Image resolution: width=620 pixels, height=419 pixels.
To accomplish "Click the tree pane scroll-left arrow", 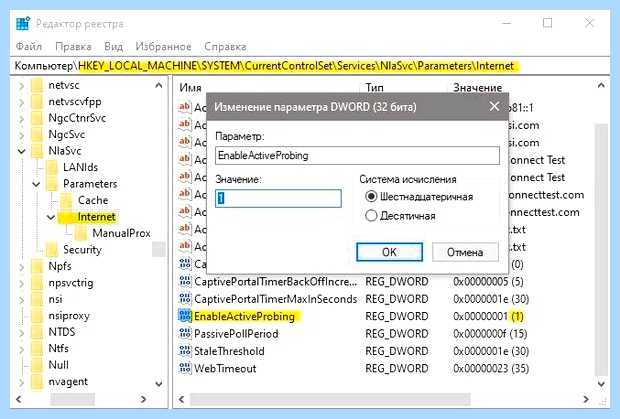I will (x=19, y=399).
